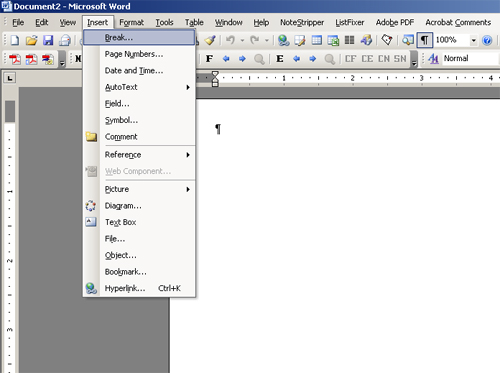Screen dimensions: 500x373
Task: Open the File menu
Action: point(18,22)
